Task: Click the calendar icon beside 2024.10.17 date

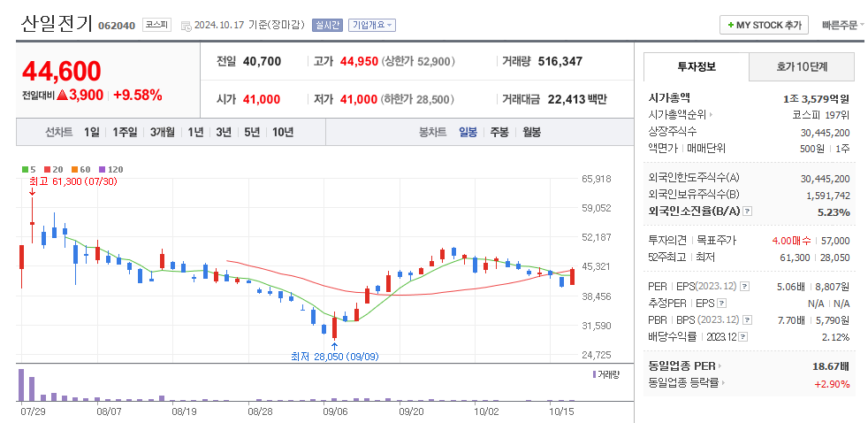Action: point(186,26)
